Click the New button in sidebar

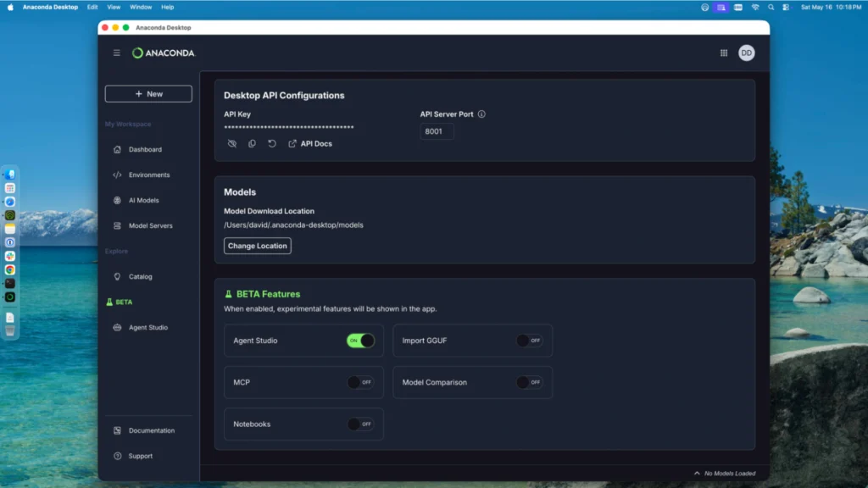point(148,94)
